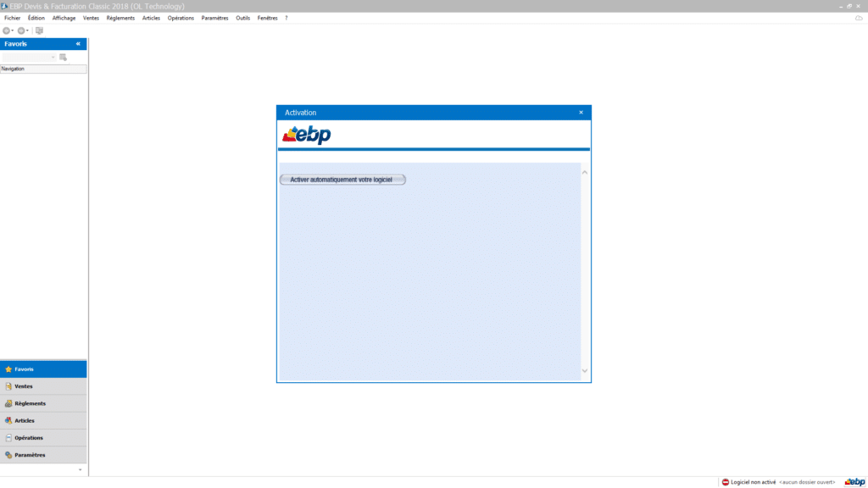
Task: Select the Articles sidebar tab
Action: pyautogui.click(x=43, y=420)
